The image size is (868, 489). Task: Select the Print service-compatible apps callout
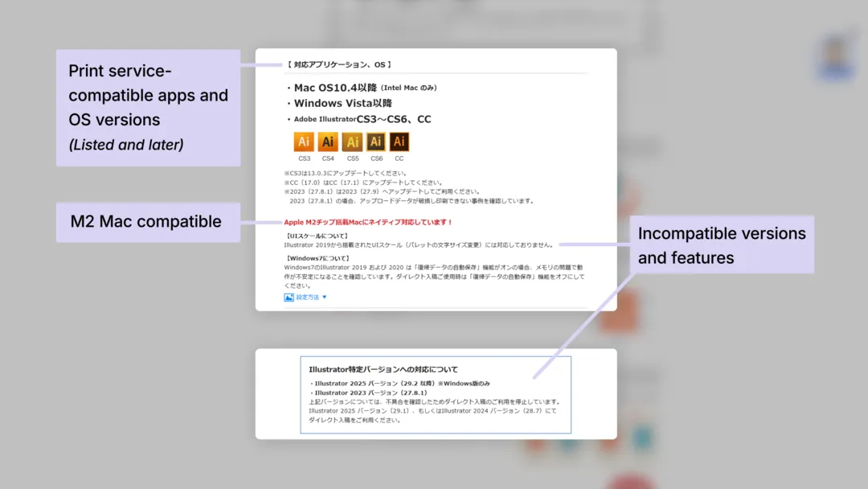tap(147, 109)
